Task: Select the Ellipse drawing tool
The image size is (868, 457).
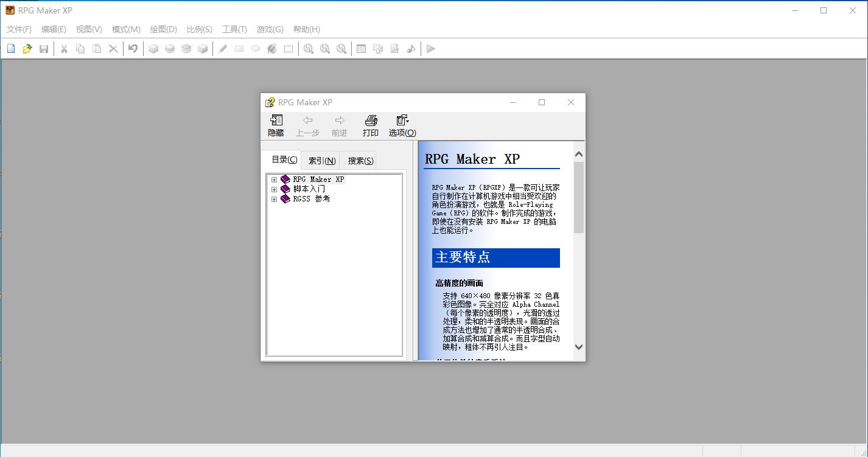Action: tap(256, 49)
